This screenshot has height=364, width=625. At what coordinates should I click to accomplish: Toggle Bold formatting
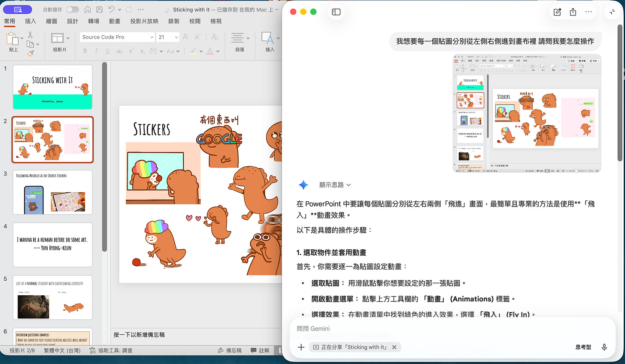[85, 51]
